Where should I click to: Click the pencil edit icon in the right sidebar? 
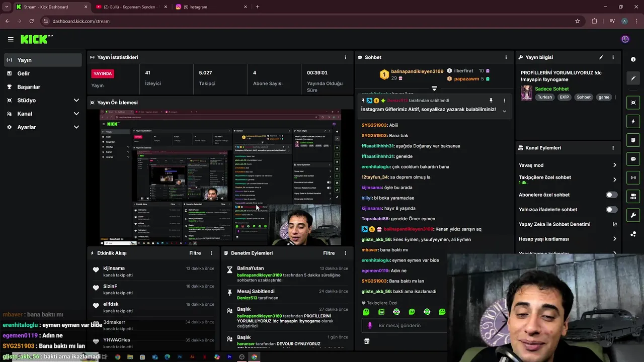[x=633, y=78]
